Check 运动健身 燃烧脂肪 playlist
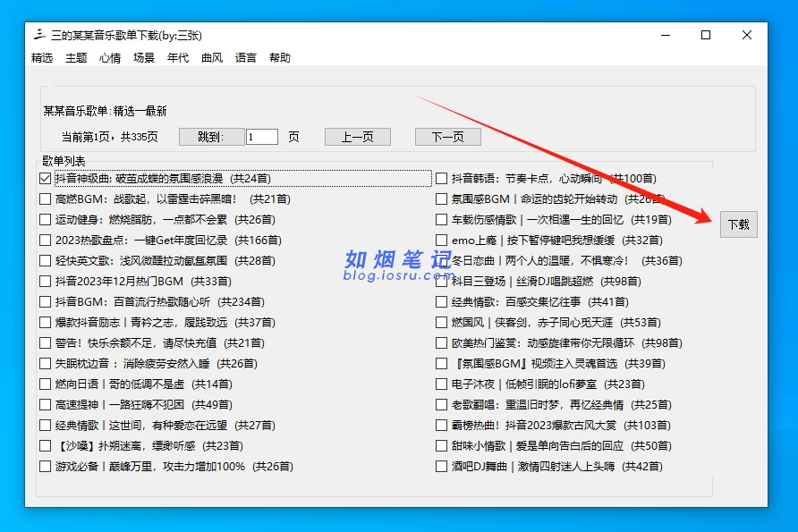The height and width of the screenshot is (532, 798). click(x=46, y=220)
